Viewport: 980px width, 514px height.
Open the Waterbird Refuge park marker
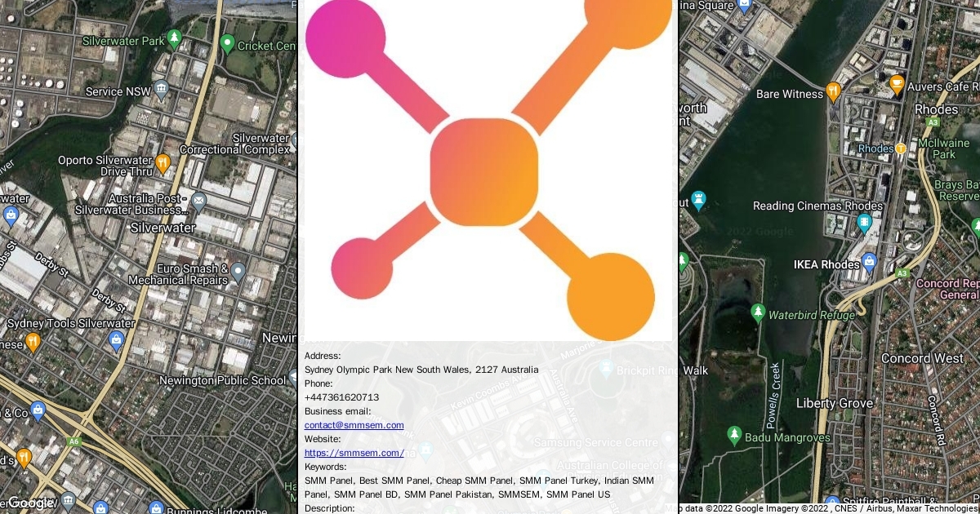tap(758, 313)
